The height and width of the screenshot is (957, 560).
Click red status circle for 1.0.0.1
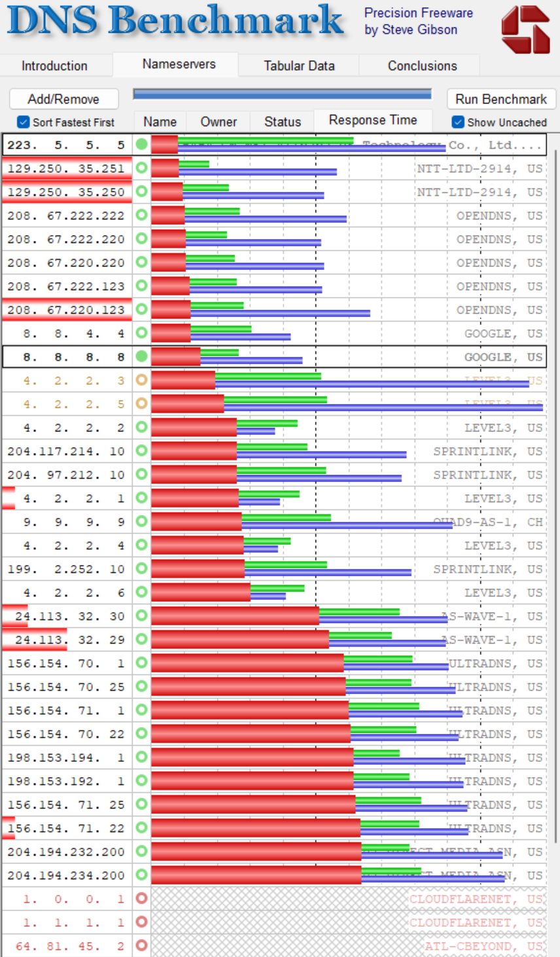(141, 898)
